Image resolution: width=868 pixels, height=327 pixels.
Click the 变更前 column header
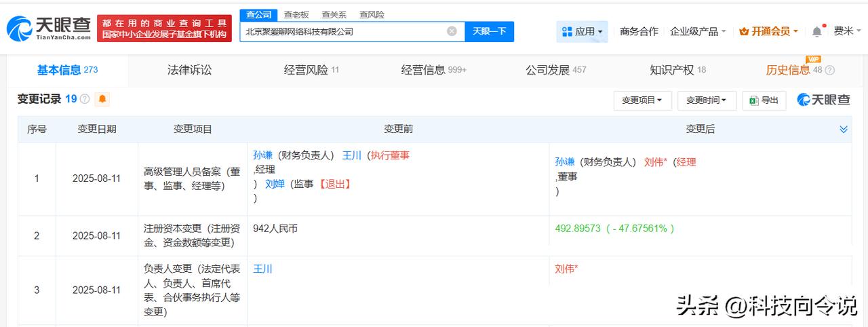398,129
